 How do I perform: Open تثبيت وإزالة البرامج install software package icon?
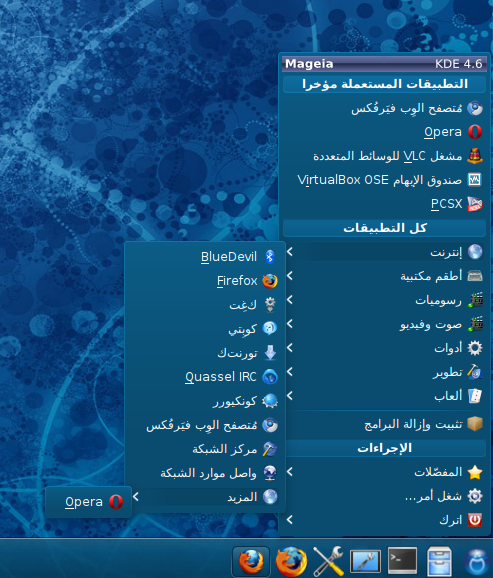click(x=475, y=424)
